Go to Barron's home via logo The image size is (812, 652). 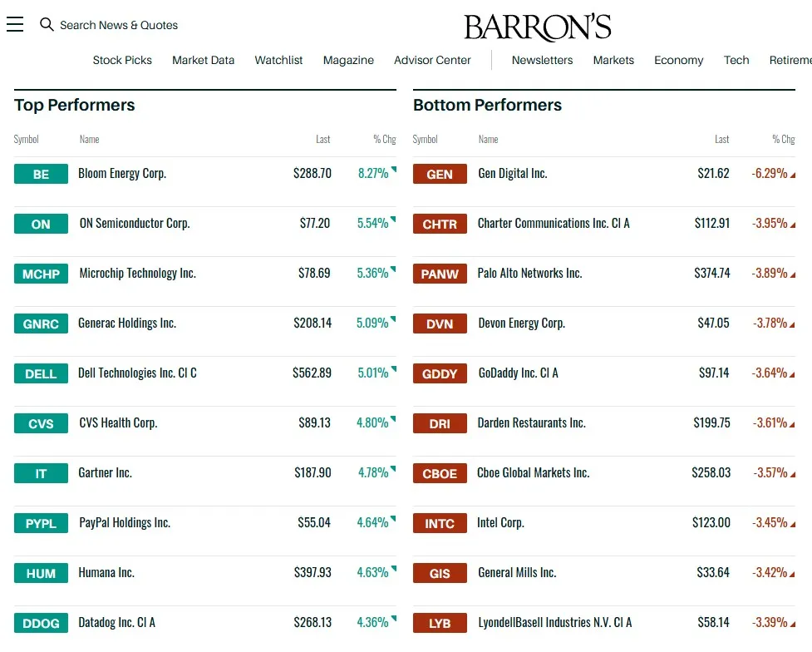click(x=537, y=27)
